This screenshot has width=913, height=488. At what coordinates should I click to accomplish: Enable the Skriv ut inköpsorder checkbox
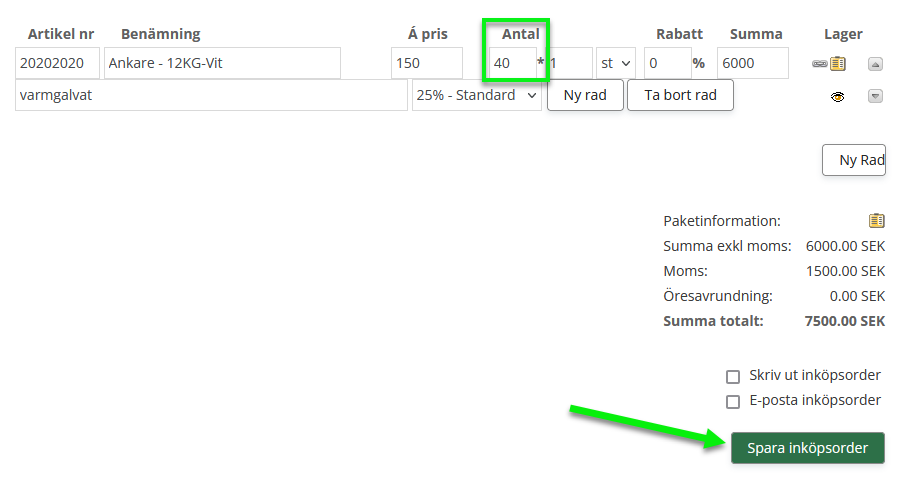[733, 377]
